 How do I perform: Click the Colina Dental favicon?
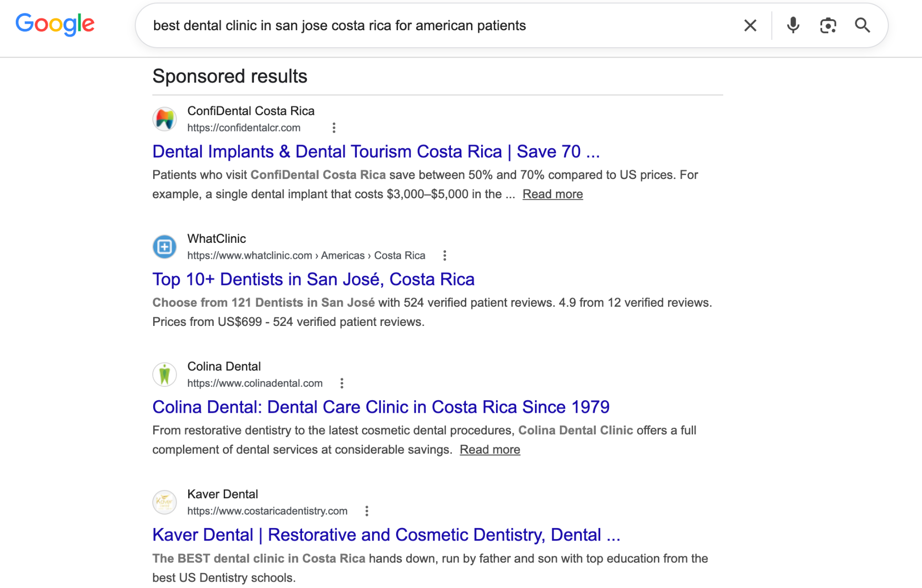[165, 374]
